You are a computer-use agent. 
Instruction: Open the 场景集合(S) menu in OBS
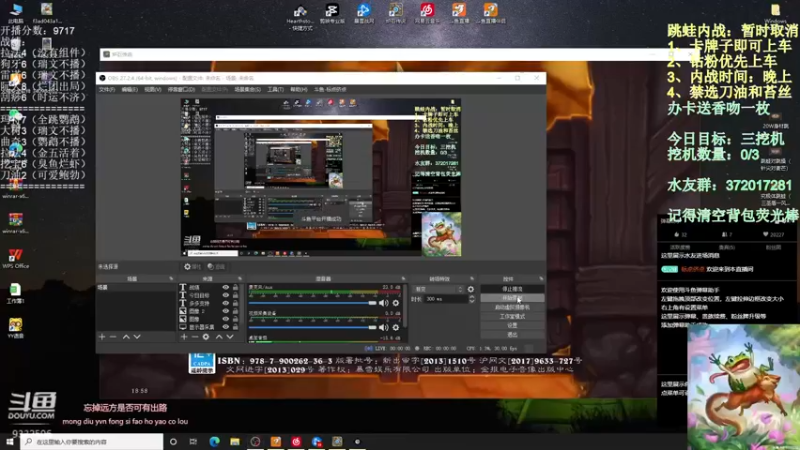[247, 89]
